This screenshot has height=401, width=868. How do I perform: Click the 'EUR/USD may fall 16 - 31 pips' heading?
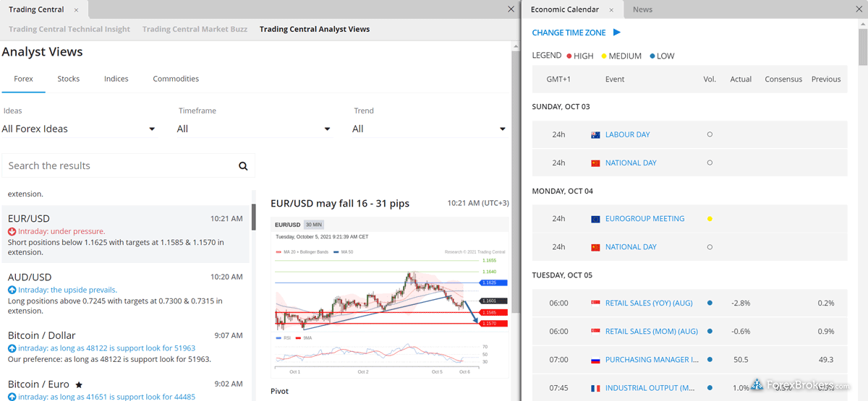tap(340, 204)
